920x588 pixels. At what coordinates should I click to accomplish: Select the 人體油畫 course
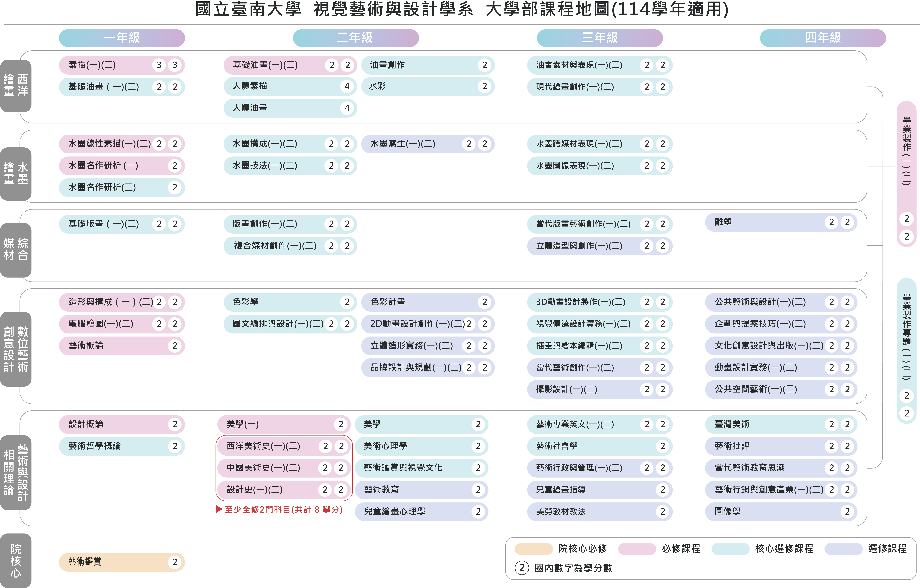point(290,108)
